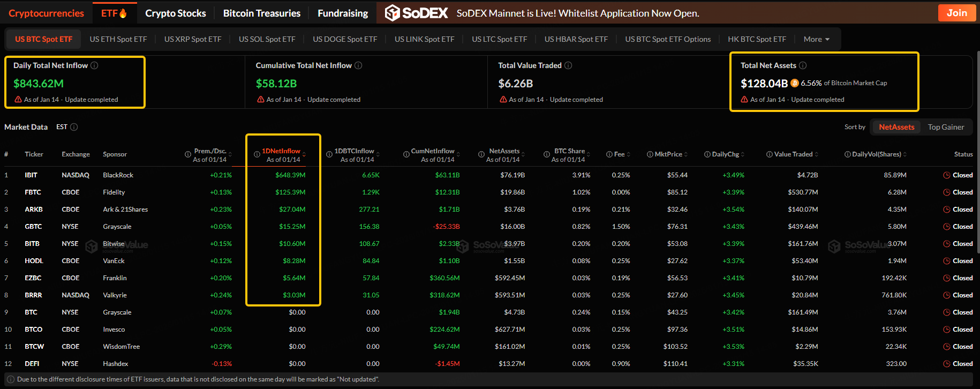Switch to US SOL Spot ETF tab

pyautogui.click(x=267, y=39)
